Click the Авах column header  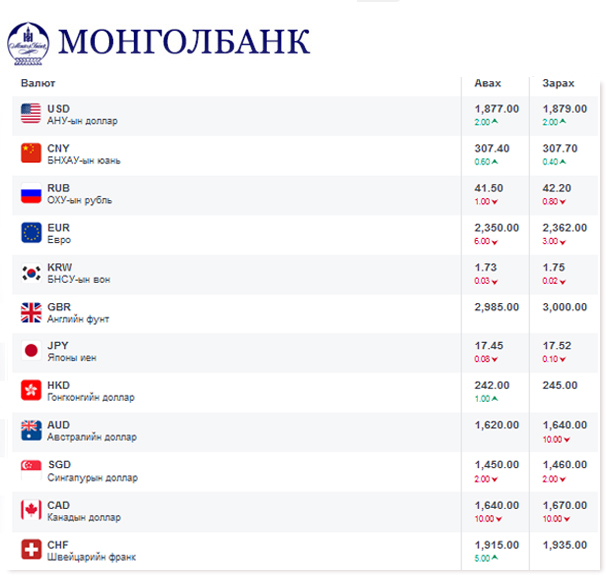pos(487,83)
